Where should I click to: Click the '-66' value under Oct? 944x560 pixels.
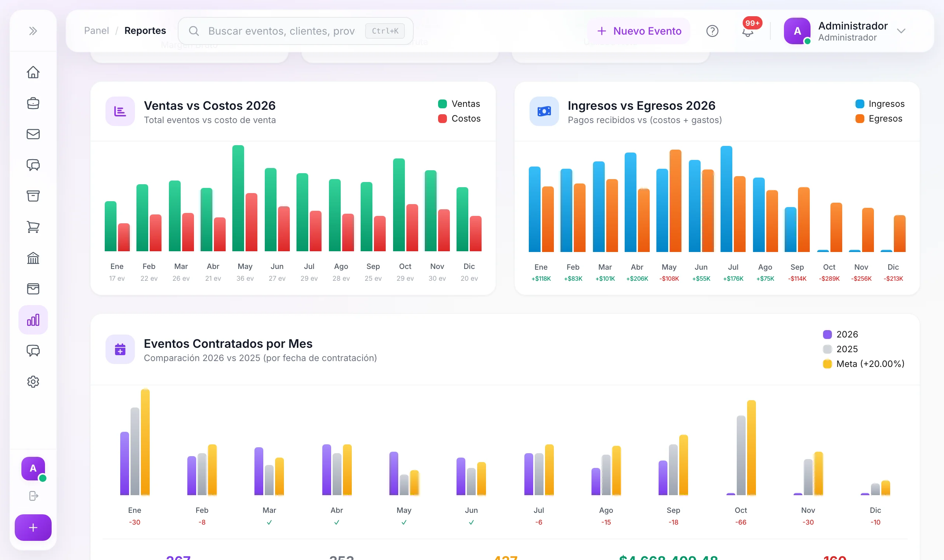tap(741, 522)
